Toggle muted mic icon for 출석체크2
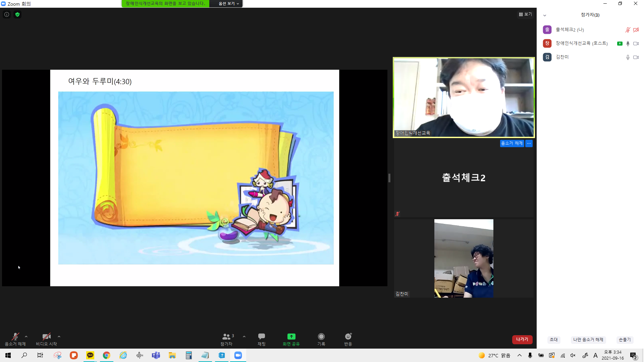The width and height of the screenshot is (644, 362). (628, 30)
